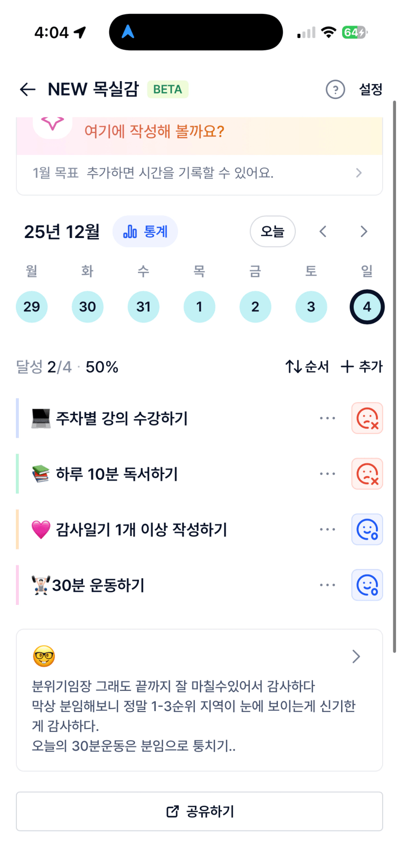This screenshot has height=868, width=399.
Task: Toggle completion status of 30분 운동하기
Action: (367, 585)
